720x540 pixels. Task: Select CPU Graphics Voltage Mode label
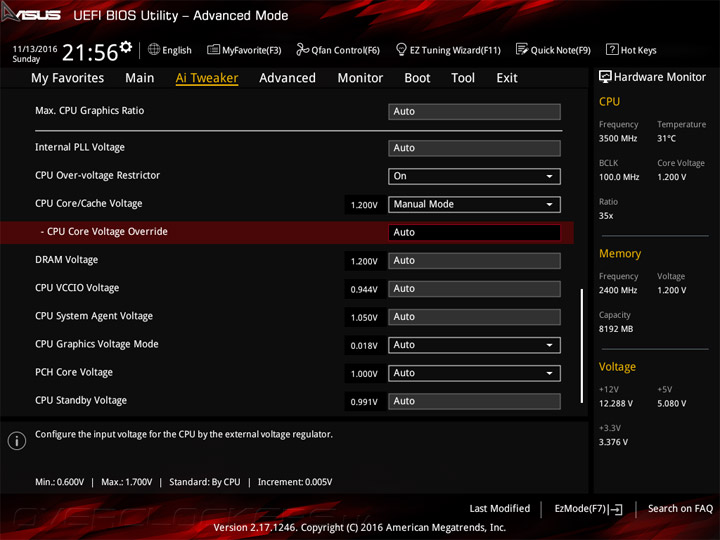(x=96, y=344)
